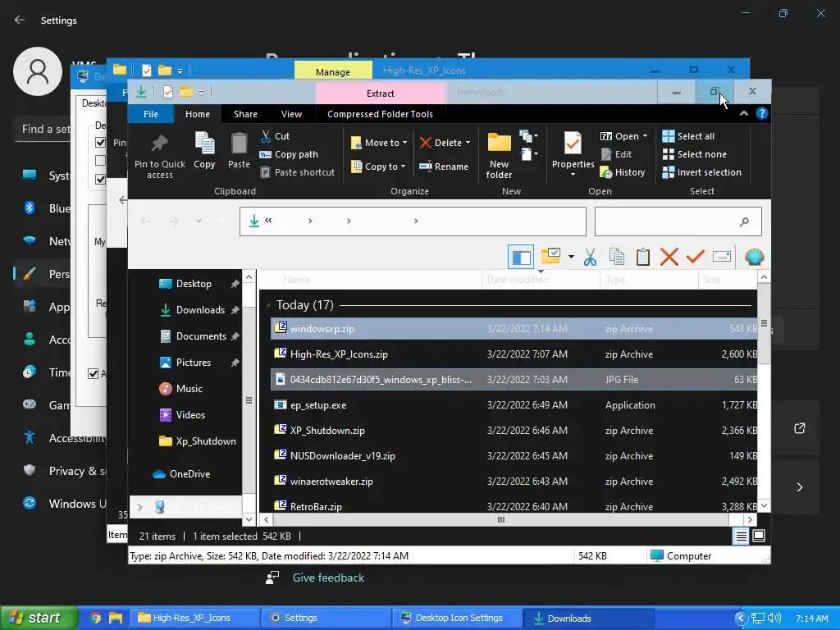
Task: Open the Move to dropdown
Action: (x=379, y=143)
